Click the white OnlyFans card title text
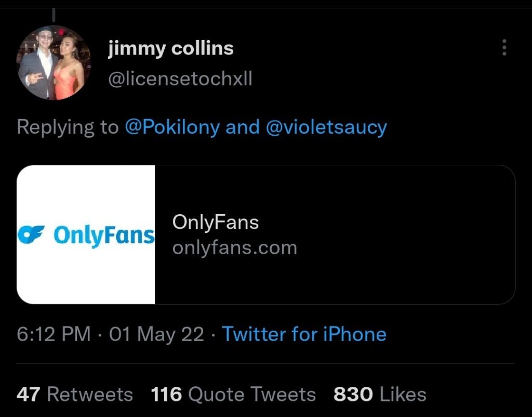The image size is (532, 417). pos(216,223)
